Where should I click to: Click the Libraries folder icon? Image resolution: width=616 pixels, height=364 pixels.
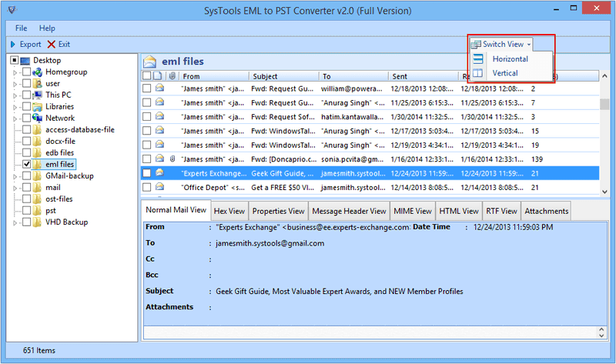[x=37, y=106]
